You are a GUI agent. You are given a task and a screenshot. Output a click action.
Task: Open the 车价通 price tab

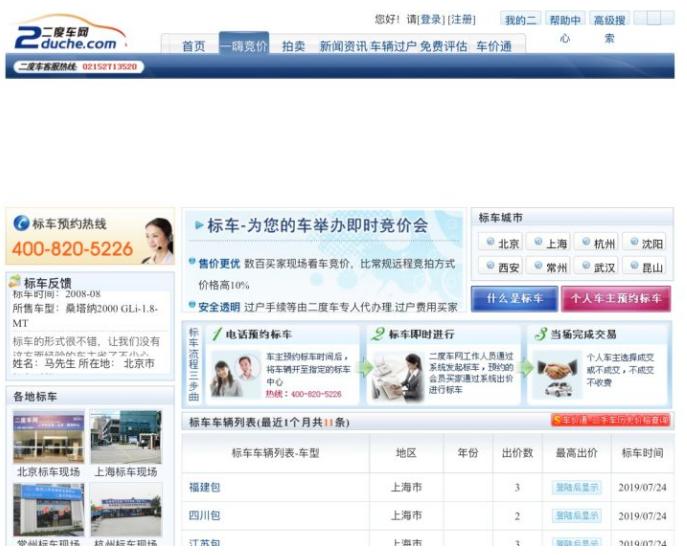494,46
